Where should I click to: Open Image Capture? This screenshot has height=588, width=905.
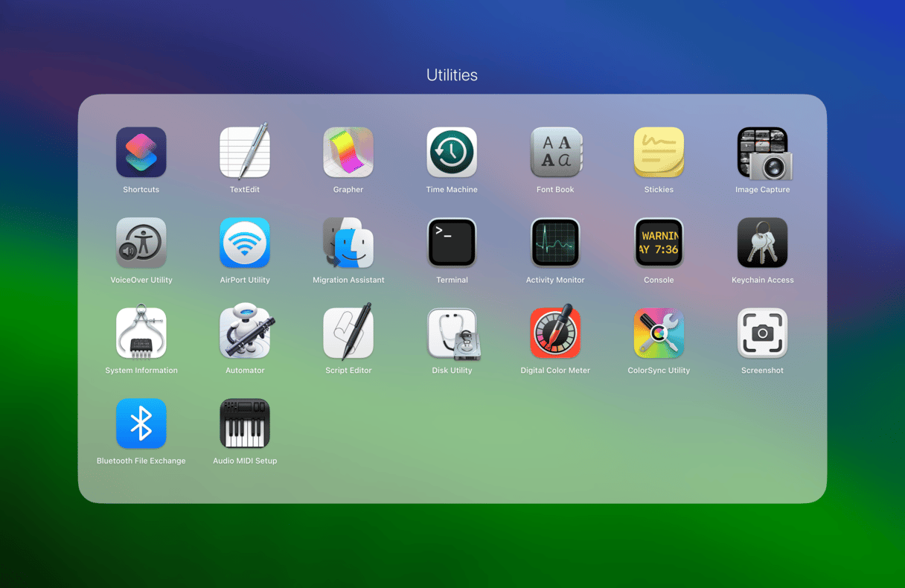click(763, 153)
